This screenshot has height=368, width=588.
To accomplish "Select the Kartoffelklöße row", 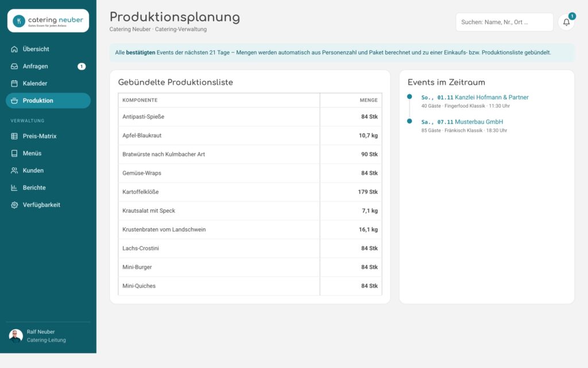I will tap(250, 192).
